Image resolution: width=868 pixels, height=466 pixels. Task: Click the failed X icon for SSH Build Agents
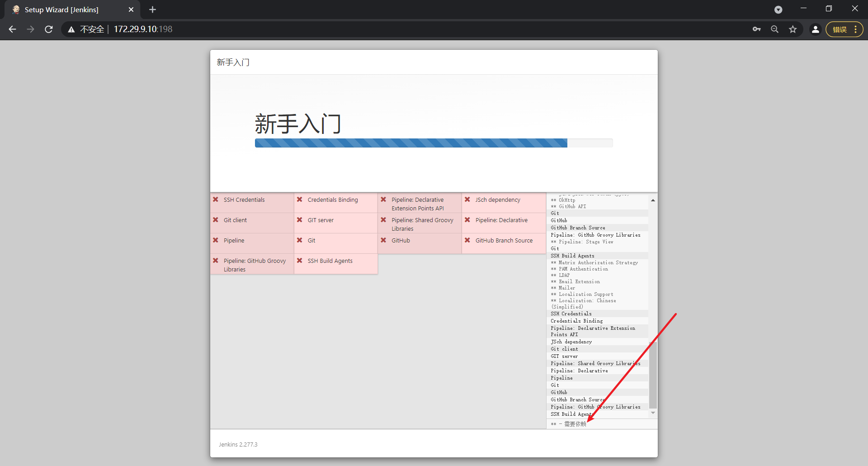pyautogui.click(x=299, y=261)
